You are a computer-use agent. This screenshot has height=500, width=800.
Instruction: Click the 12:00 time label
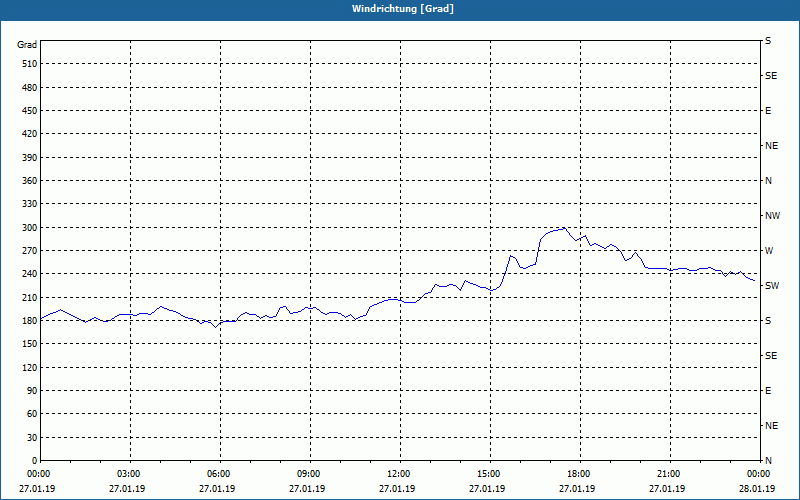400,474
